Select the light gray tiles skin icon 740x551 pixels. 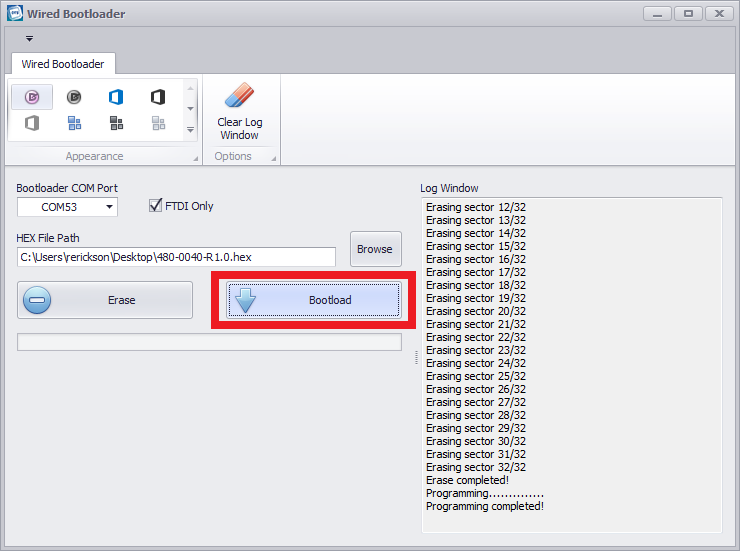pyautogui.click(x=158, y=123)
